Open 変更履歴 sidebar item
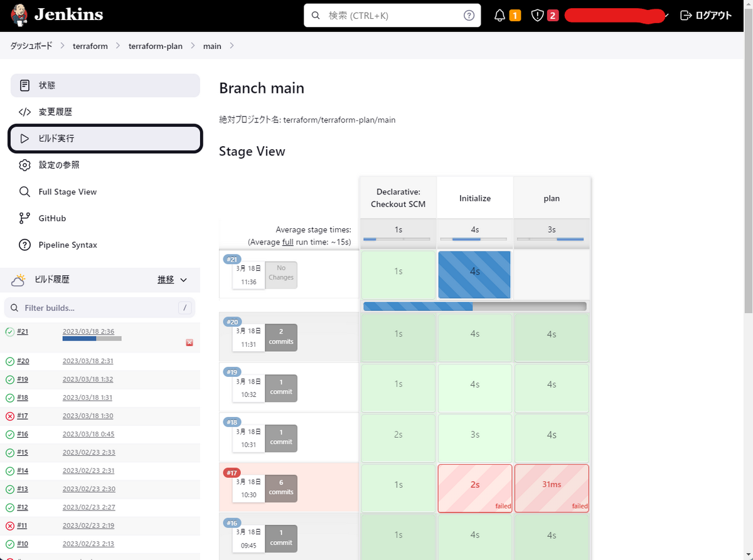Image resolution: width=753 pixels, height=560 pixels. [x=105, y=112]
